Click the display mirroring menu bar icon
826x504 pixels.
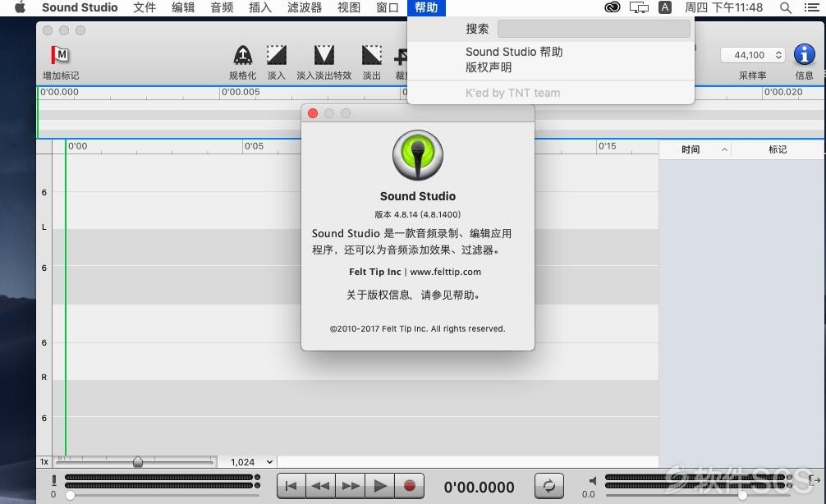[x=639, y=7]
